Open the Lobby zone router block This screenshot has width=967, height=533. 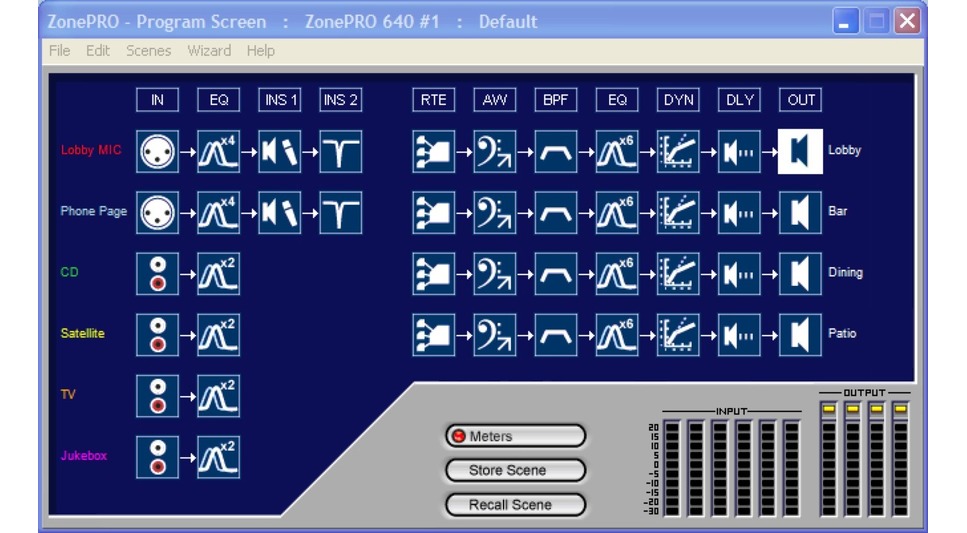coord(433,151)
